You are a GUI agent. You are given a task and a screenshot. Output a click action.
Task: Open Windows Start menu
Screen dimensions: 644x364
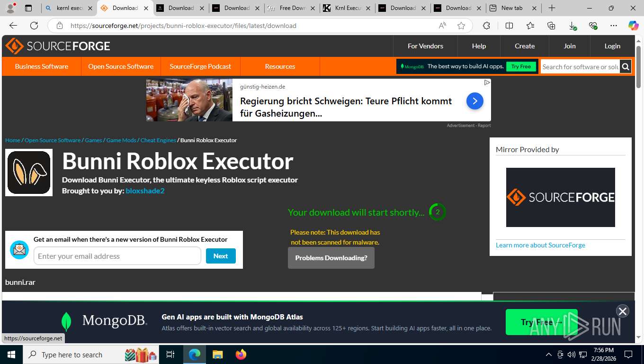click(11, 355)
